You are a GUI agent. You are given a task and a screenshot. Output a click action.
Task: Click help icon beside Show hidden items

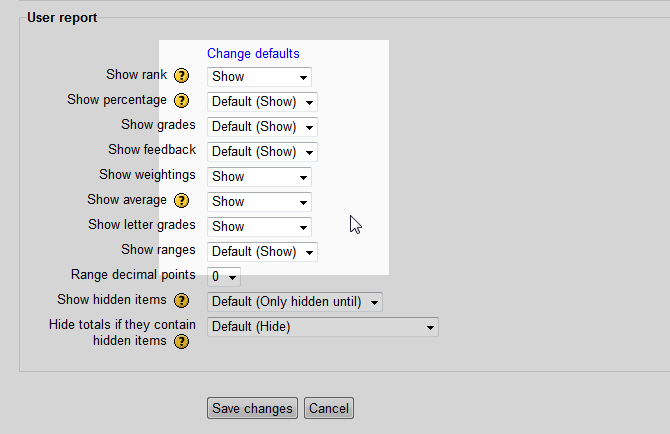click(x=182, y=301)
